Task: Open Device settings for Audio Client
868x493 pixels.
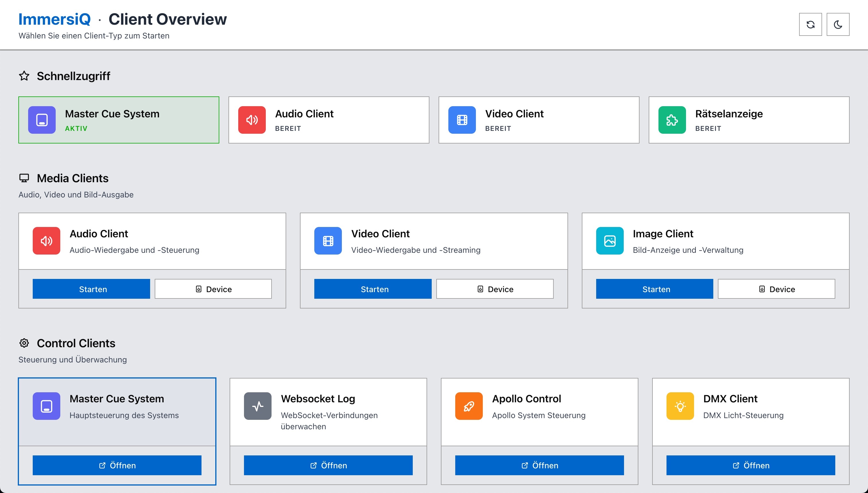Action: click(x=213, y=289)
